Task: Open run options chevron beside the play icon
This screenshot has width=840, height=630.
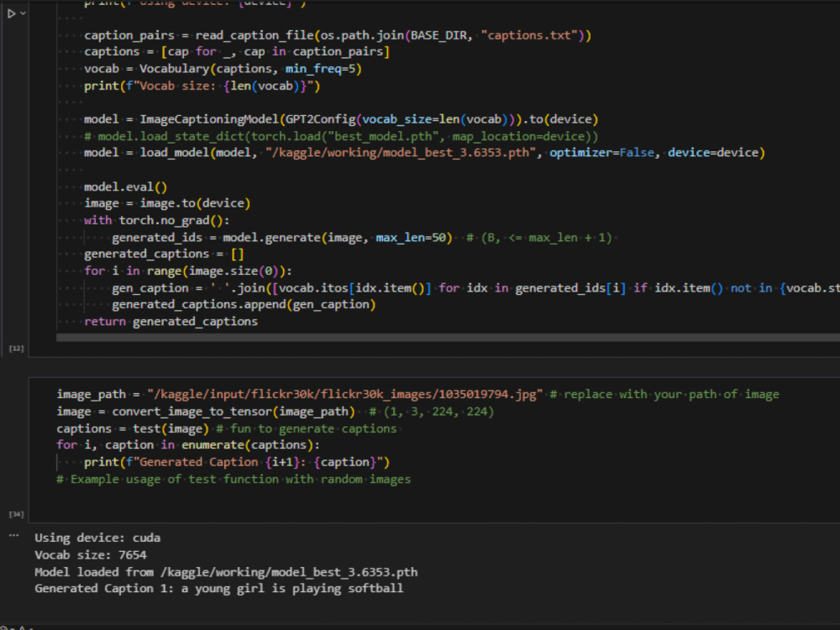Action: pyautogui.click(x=23, y=13)
